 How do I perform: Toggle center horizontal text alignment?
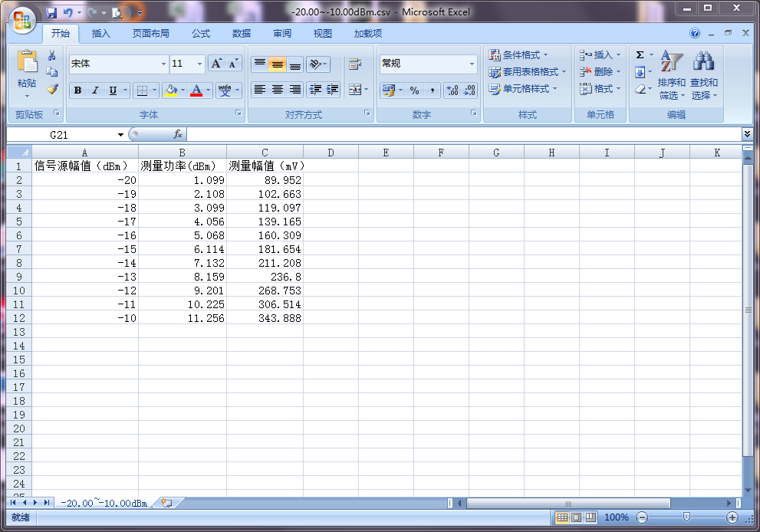(x=278, y=90)
